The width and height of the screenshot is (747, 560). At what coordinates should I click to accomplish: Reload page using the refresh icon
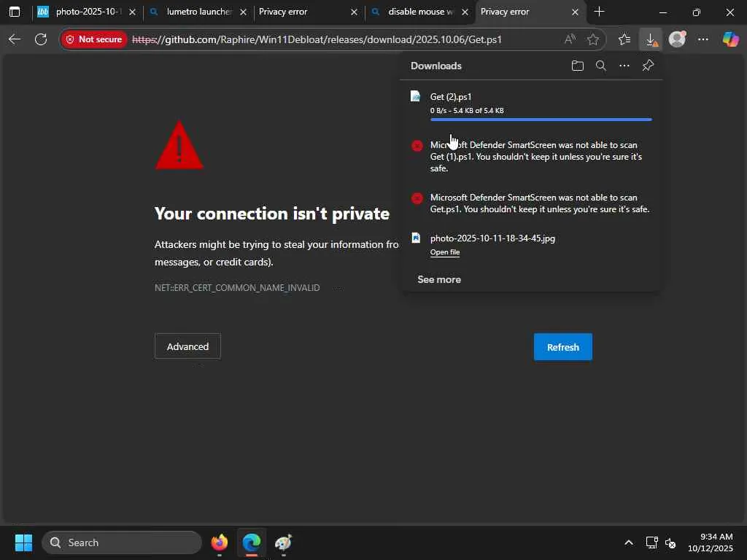41,39
